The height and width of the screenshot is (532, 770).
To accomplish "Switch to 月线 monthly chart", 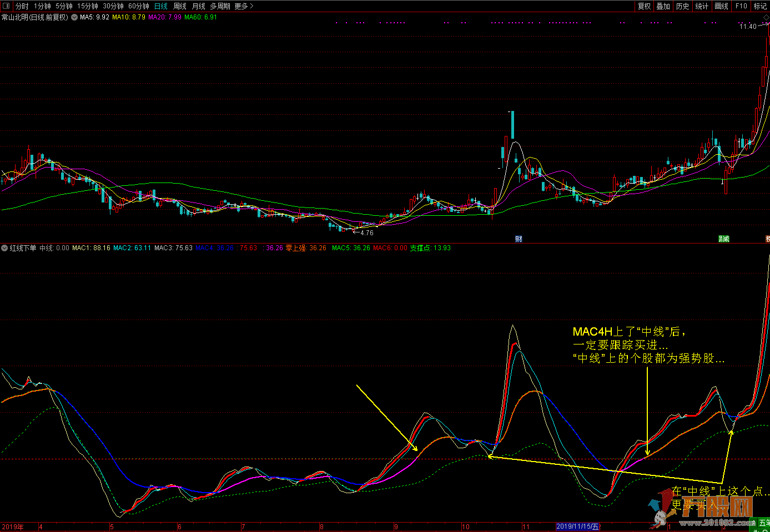I will click(198, 6).
